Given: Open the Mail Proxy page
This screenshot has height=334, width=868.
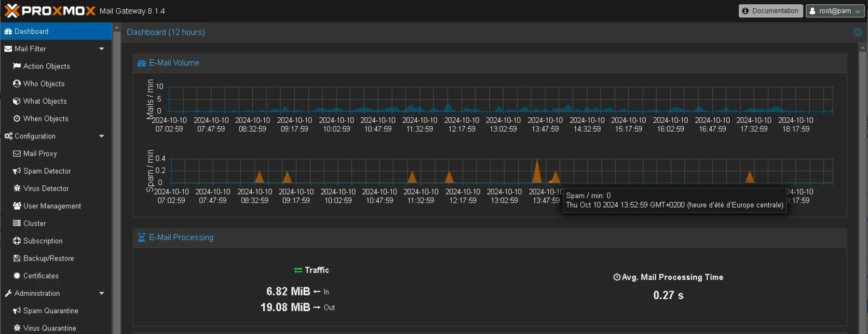Looking at the screenshot, I should point(40,153).
